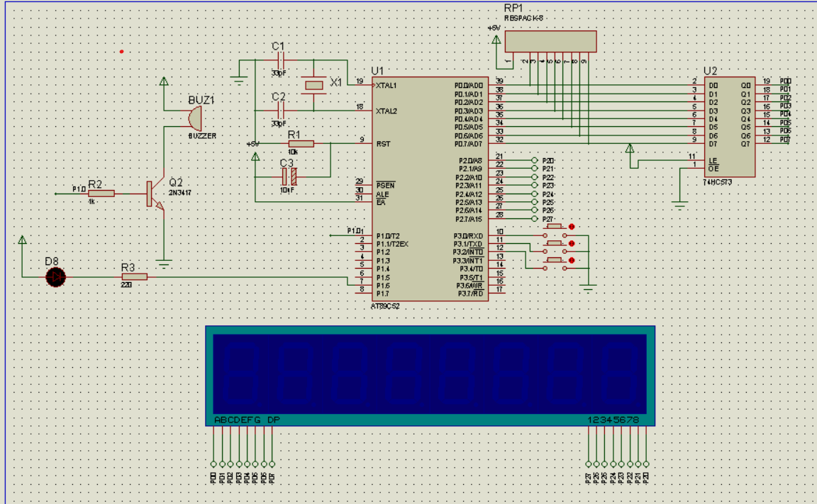The width and height of the screenshot is (817, 504).
Task: Toggle red latch dot of the P3.0/RXD button
Action: coord(572,227)
